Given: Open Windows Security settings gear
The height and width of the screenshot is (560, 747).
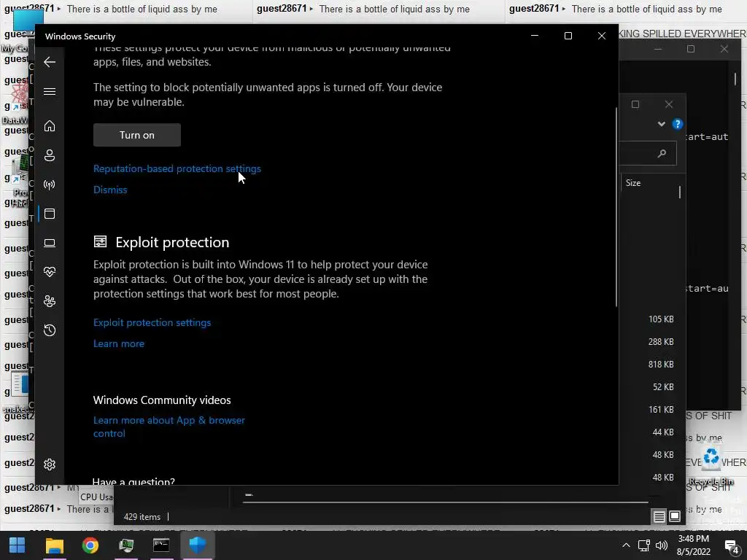Looking at the screenshot, I should pyautogui.click(x=50, y=464).
